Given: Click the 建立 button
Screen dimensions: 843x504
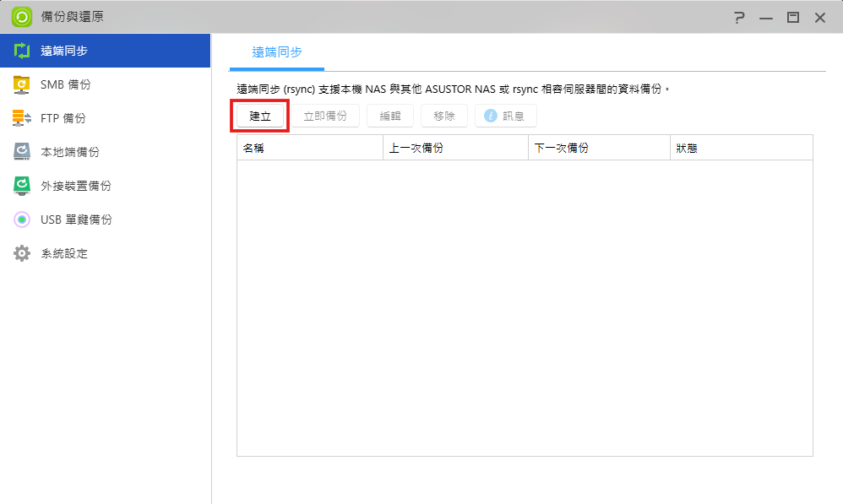Looking at the screenshot, I should coord(260,116).
